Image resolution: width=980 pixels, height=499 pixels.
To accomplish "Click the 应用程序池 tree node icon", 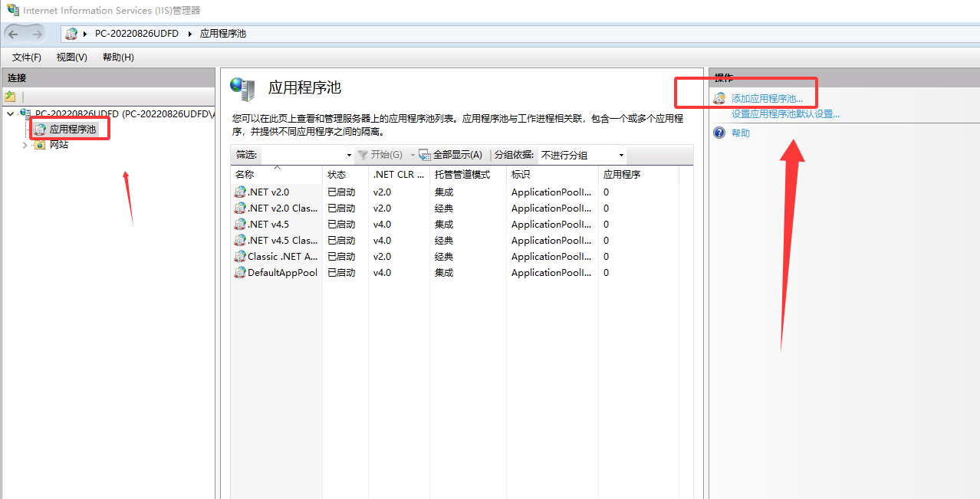I will (x=40, y=130).
